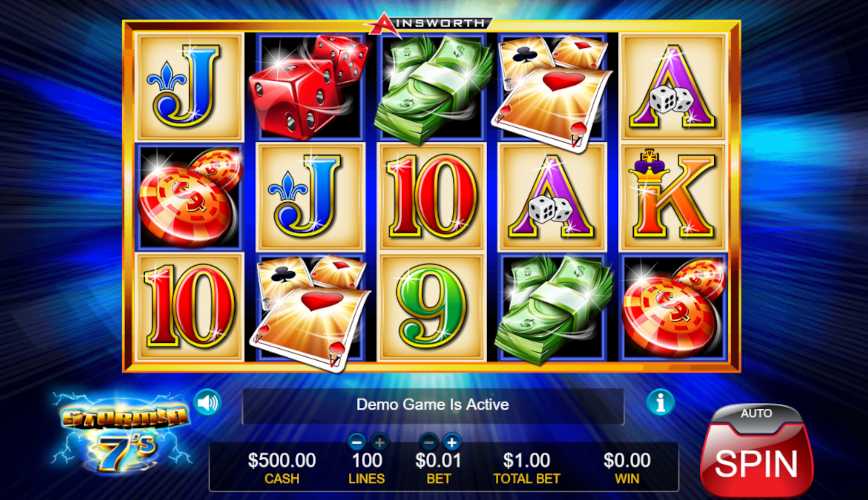Click the Ainsworth logo at top
The image size is (868, 500).
(x=429, y=24)
